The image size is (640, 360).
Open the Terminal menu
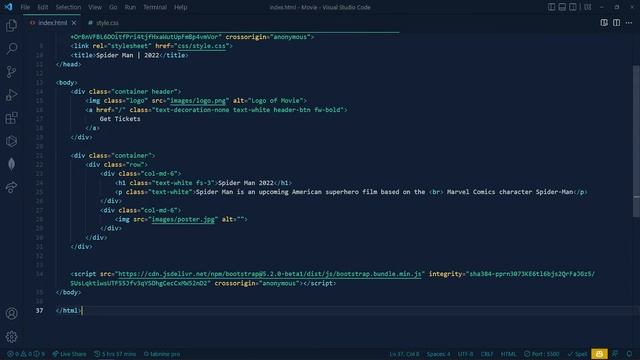coord(155,7)
